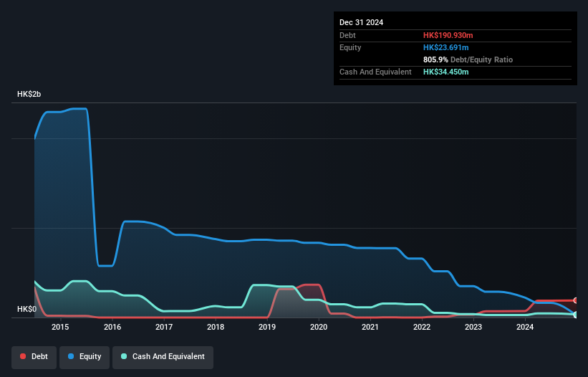The height and width of the screenshot is (377, 588).
Task: Toggle the Cash And Equivalent legend button
Action: tap(163, 357)
